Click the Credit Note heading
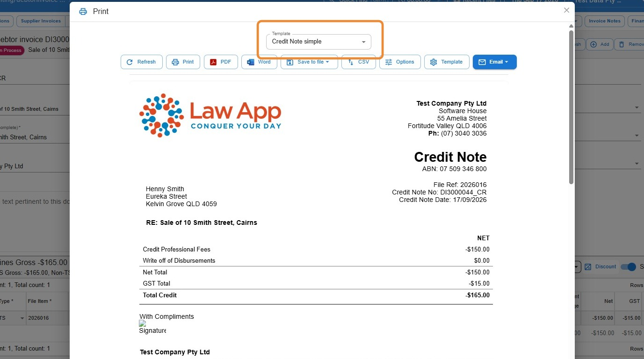 pyautogui.click(x=450, y=157)
